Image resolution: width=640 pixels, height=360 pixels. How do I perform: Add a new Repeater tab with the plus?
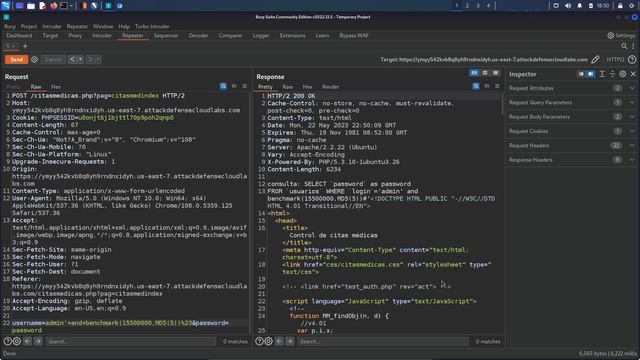click(x=25, y=46)
